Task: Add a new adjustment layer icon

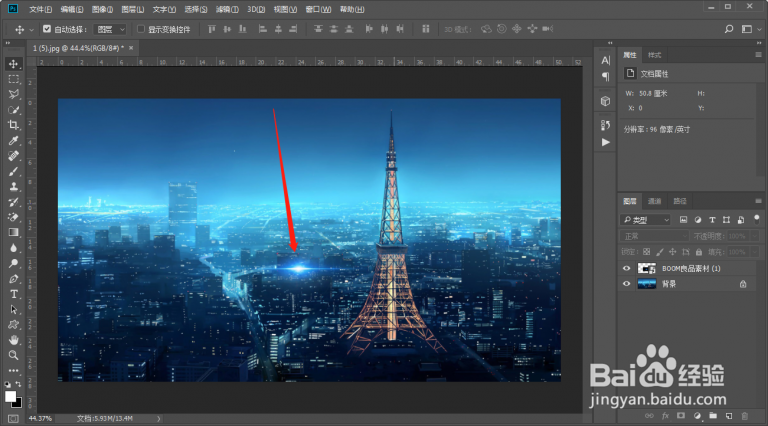Action: 697,416
